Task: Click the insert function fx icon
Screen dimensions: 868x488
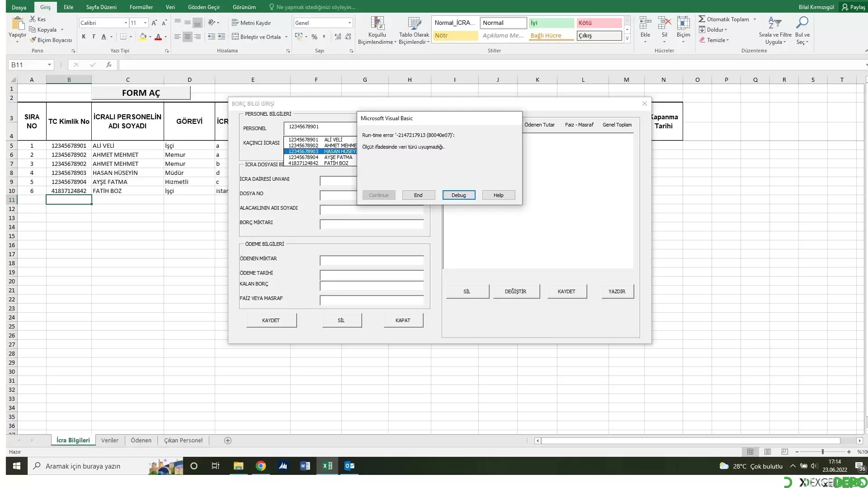Action: point(109,65)
